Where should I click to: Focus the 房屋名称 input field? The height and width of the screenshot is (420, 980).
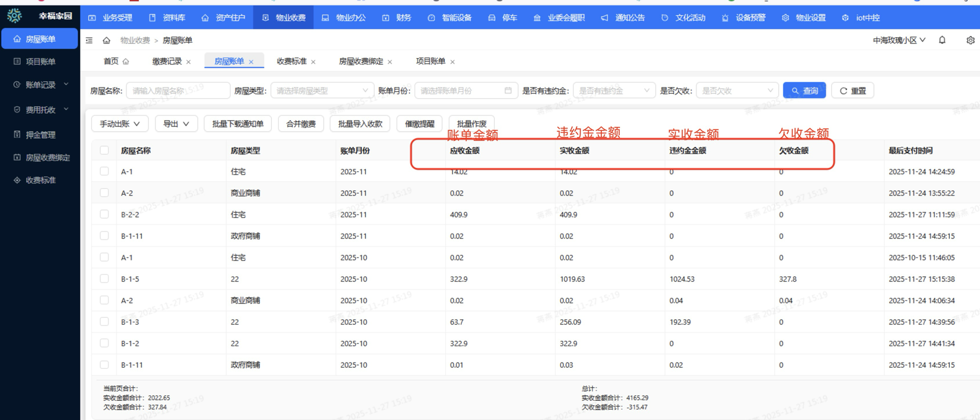tap(177, 90)
